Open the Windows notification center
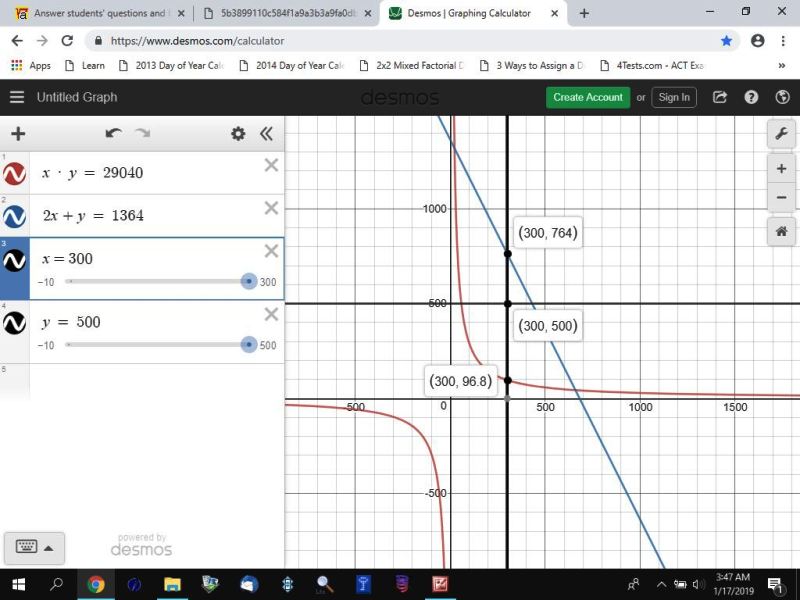The height and width of the screenshot is (600, 800). (775, 585)
